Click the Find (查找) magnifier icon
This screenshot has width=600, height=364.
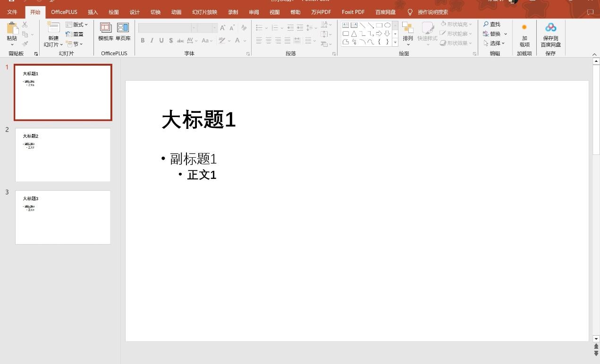point(486,24)
